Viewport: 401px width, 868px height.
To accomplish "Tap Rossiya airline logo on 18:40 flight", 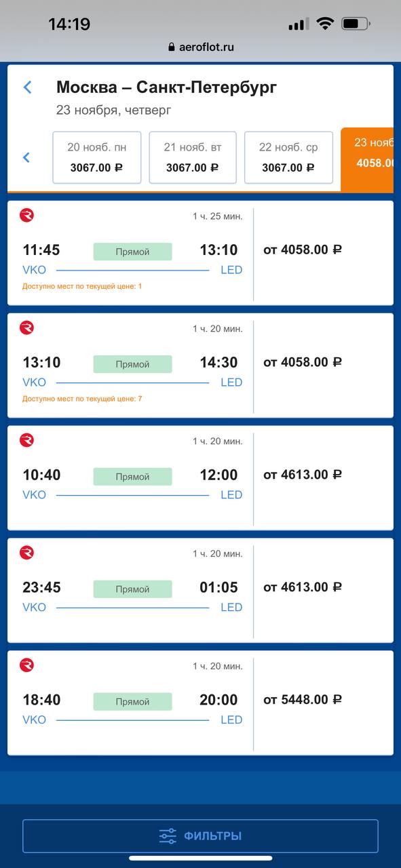I will (27, 666).
